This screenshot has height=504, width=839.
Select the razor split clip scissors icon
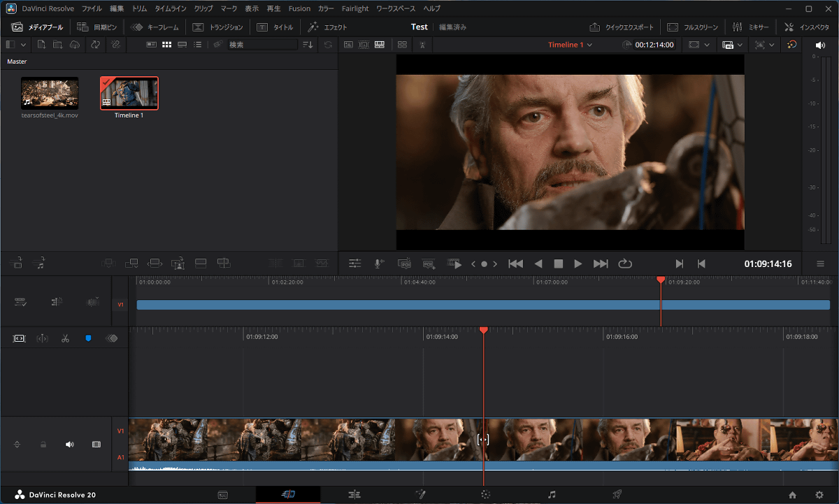[65, 338]
